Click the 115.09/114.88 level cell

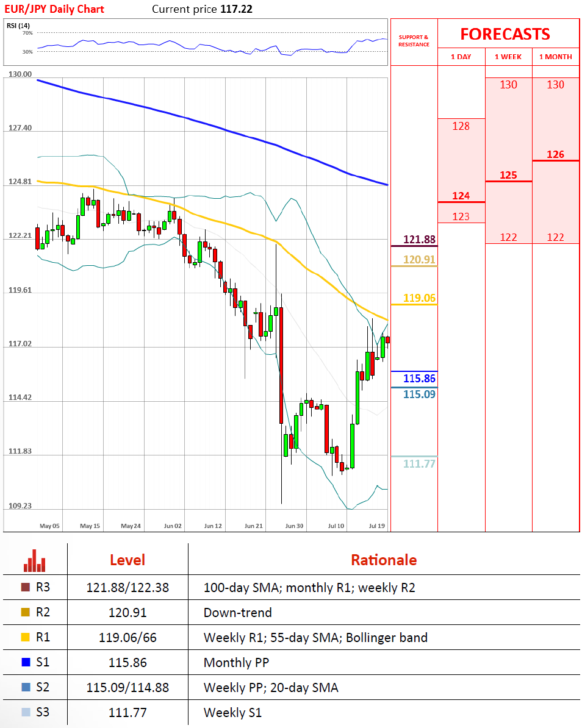[128, 688]
